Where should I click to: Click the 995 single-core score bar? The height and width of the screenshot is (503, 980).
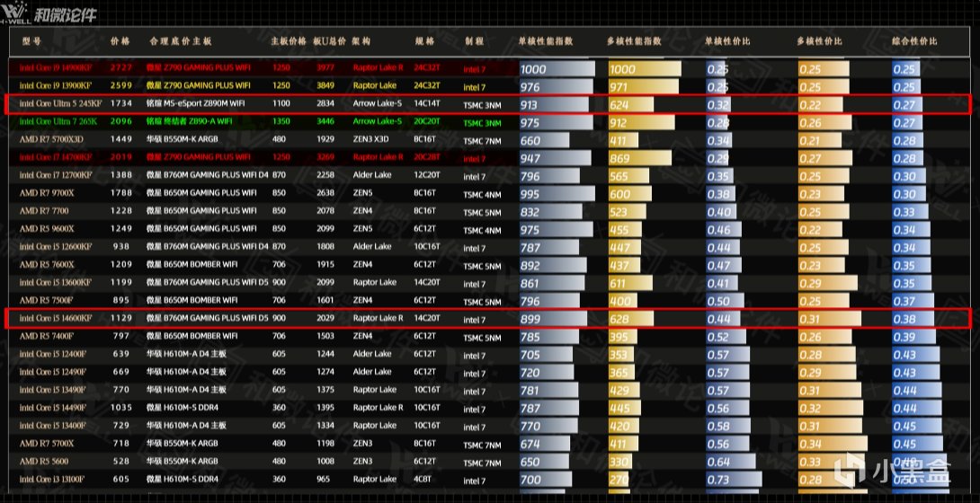(x=557, y=194)
